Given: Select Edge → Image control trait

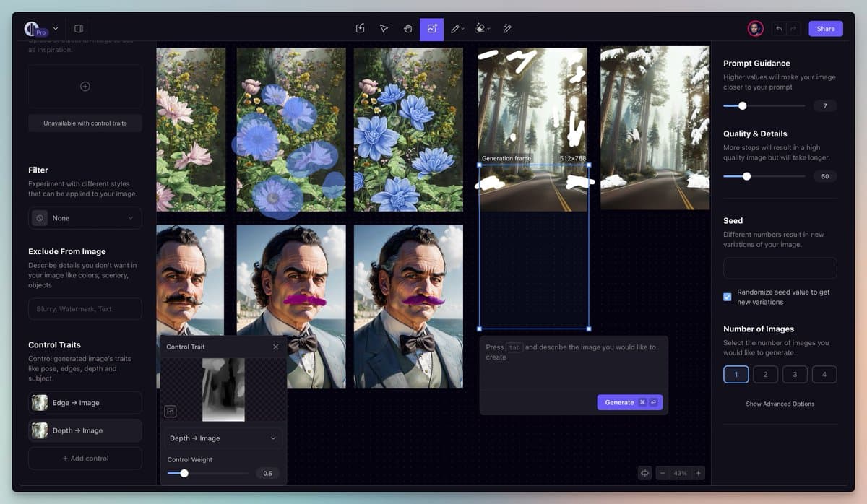Looking at the screenshot, I should pyautogui.click(x=85, y=403).
